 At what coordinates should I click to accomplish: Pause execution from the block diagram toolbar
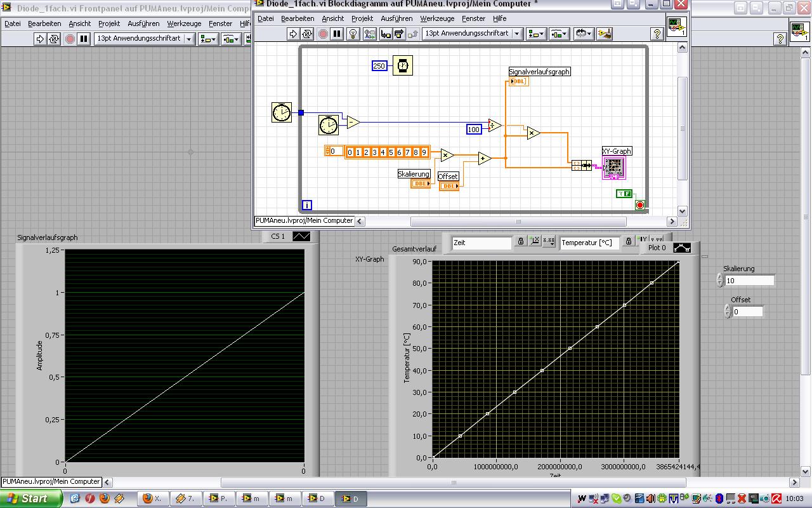(337, 34)
